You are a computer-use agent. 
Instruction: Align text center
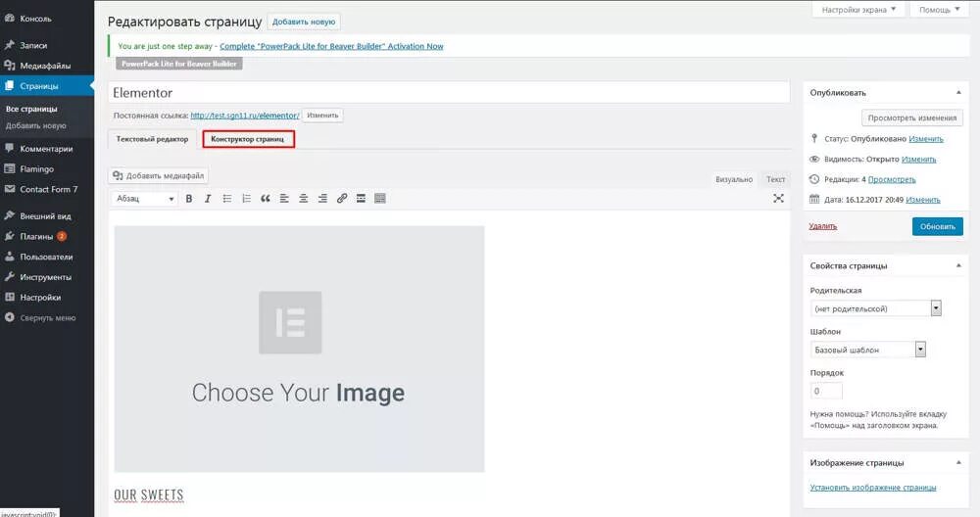coord(303,199)
